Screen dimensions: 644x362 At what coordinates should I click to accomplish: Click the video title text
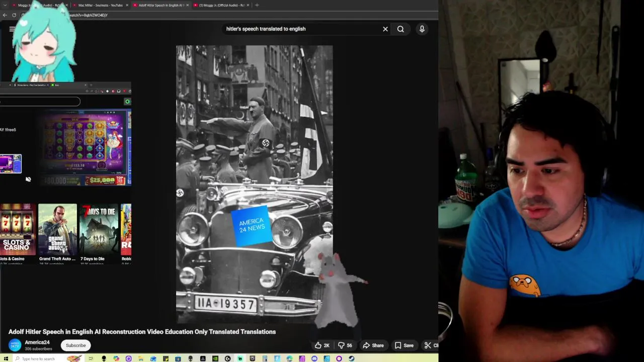tap(142, 332)
